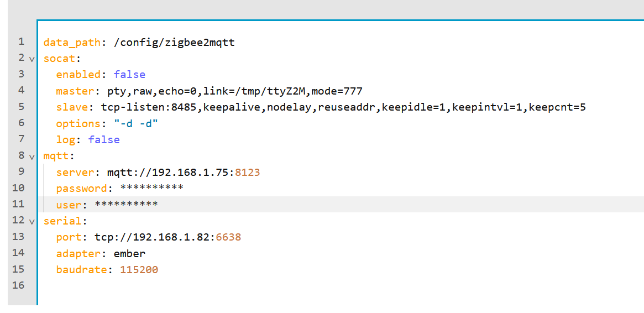This screenshot has width=644, height=313.
Task: Click the log false value
Action: (104, 139)
